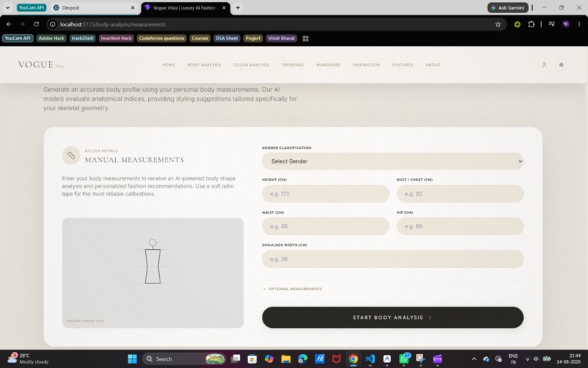
Task: Open Body Analysis nav item
Action: (x=204, y=65)
